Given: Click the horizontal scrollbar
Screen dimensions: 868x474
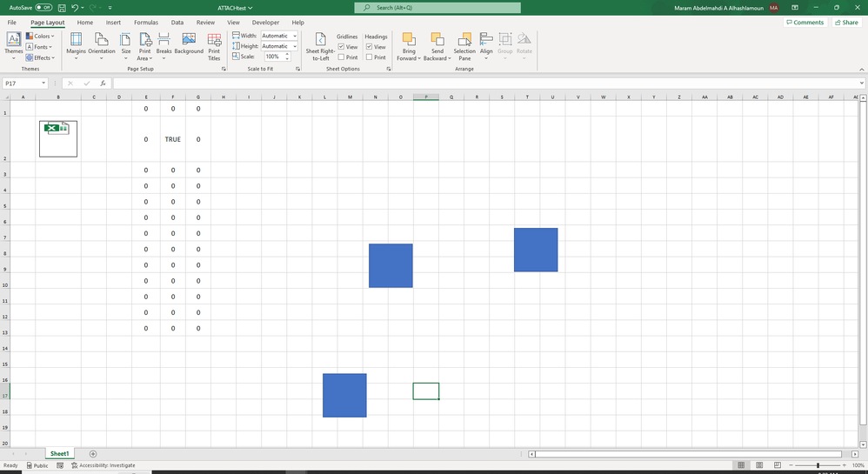Looking at the screenshot, I should coord(689,454).
